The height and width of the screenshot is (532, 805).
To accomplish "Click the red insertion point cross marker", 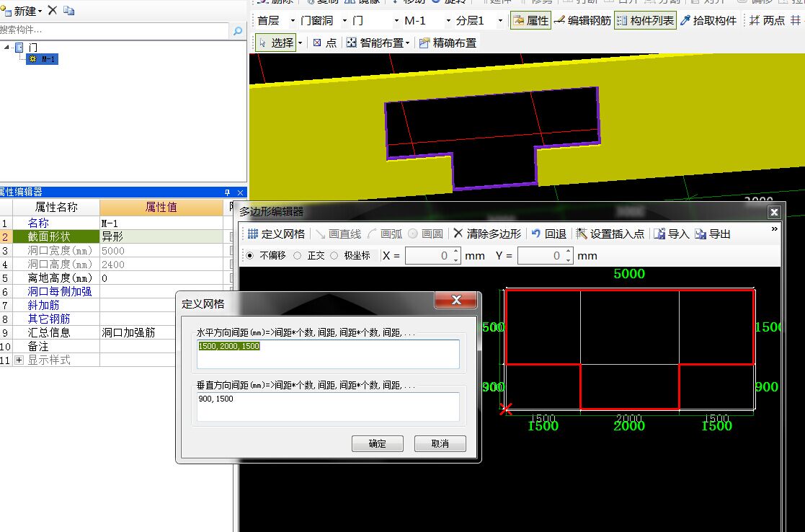I will pos(506,409).
